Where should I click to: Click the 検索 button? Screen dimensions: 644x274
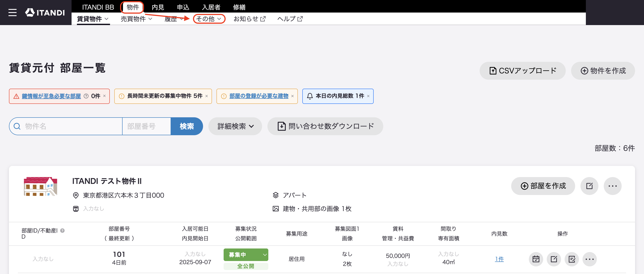[x=186, y=126]
